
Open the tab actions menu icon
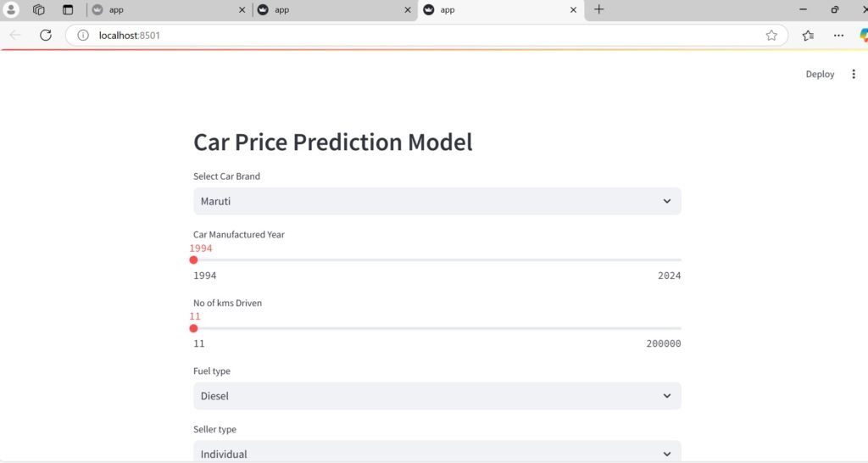pyautogui.click(x=68, y=10)
